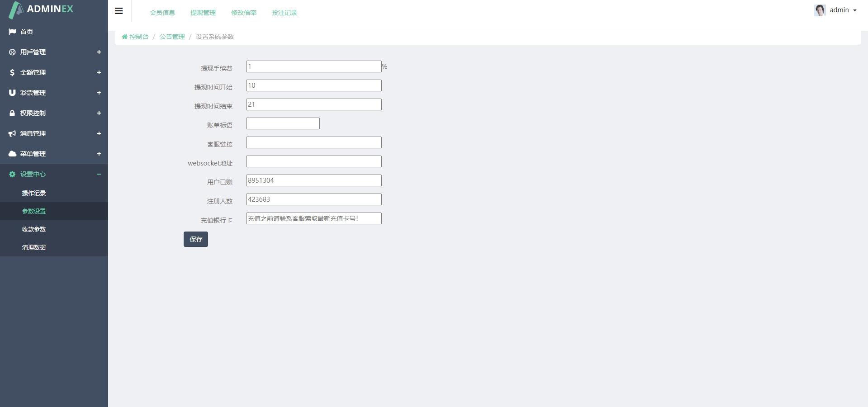Click the home icon in breadcrumb
The image size is (868, 407).
(124, 37)
